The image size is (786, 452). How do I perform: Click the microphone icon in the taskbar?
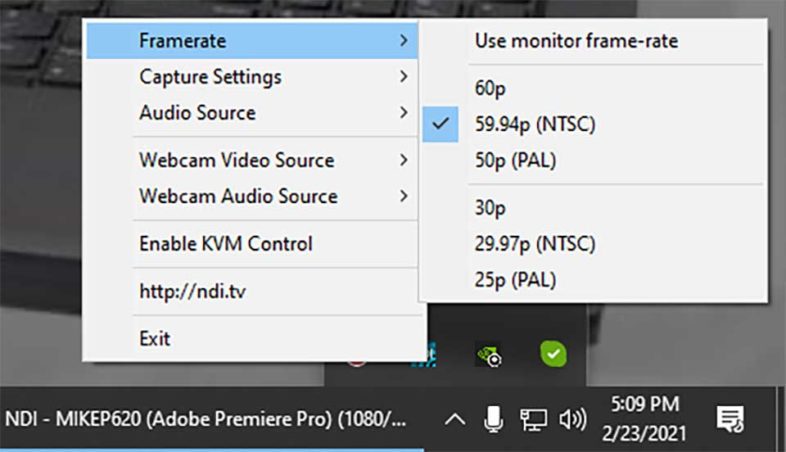click(x=494, y=419)
